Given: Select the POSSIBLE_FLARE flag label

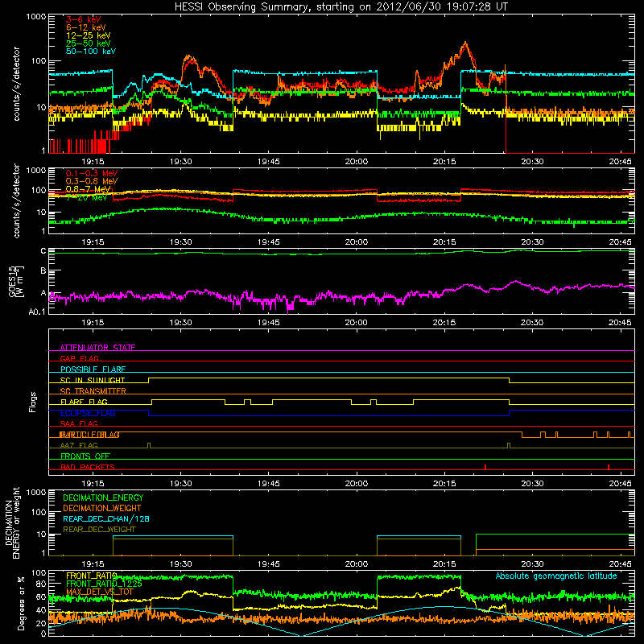Looking at the screenshot, I should [93, 369].
